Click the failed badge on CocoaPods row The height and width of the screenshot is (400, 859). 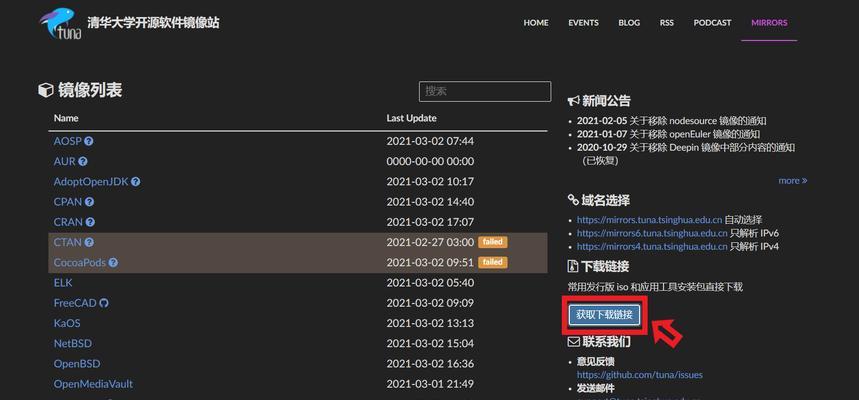point(493,262)
